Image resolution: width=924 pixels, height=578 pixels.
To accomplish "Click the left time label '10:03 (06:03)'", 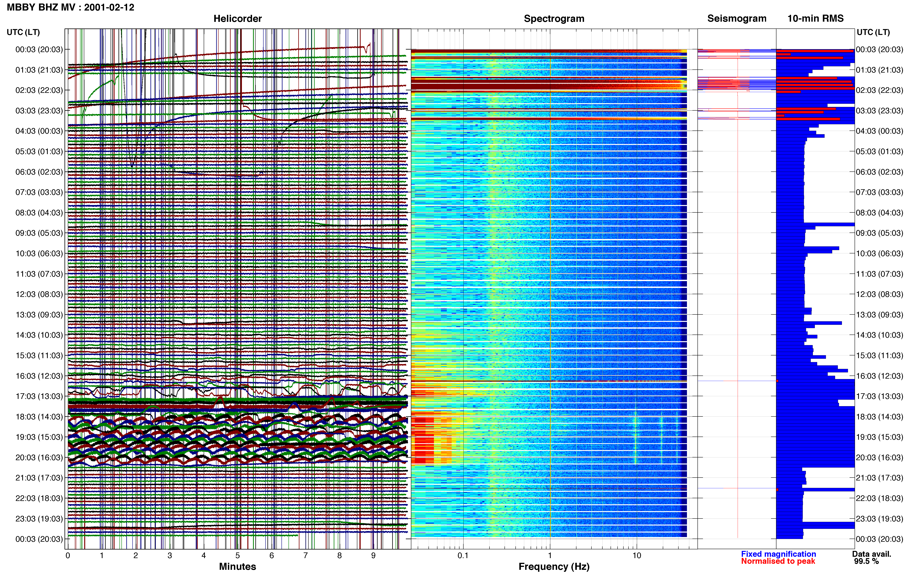I will pos(39,253).
